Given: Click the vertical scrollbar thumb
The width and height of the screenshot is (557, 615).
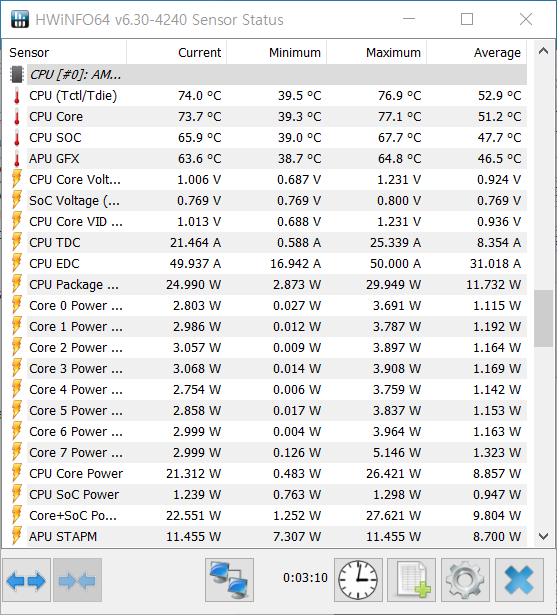Looking at the screenshot, I should click(543, 318).
